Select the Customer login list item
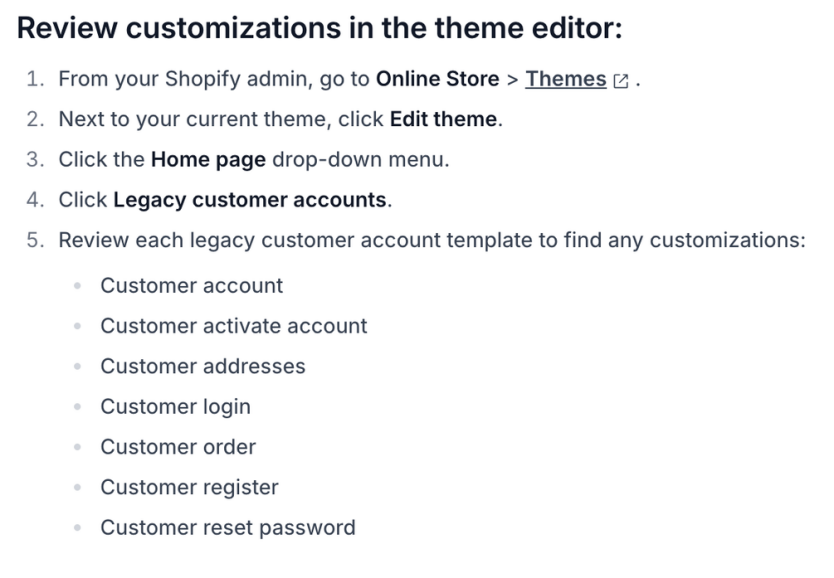834x578 pixels. pos(175,406)
